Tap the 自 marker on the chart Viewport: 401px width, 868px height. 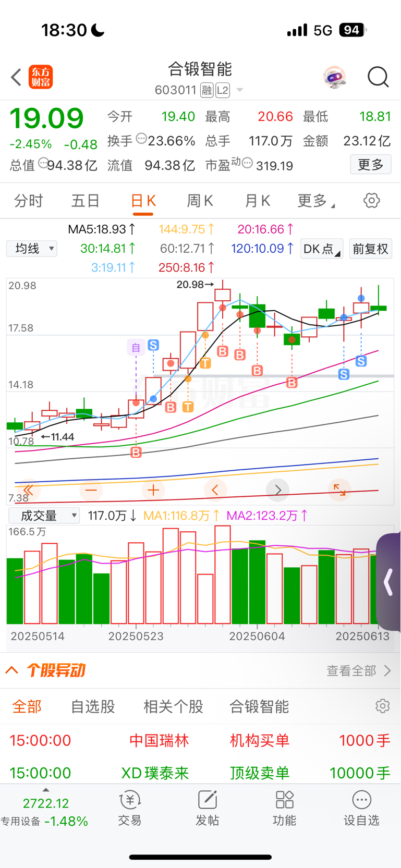(136, 347)
